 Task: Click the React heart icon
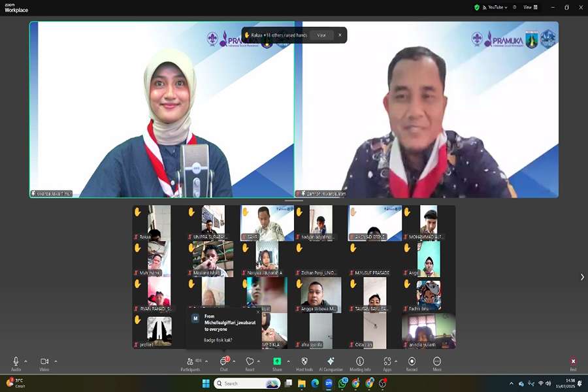pyautogui.click(x=250, y=364)
